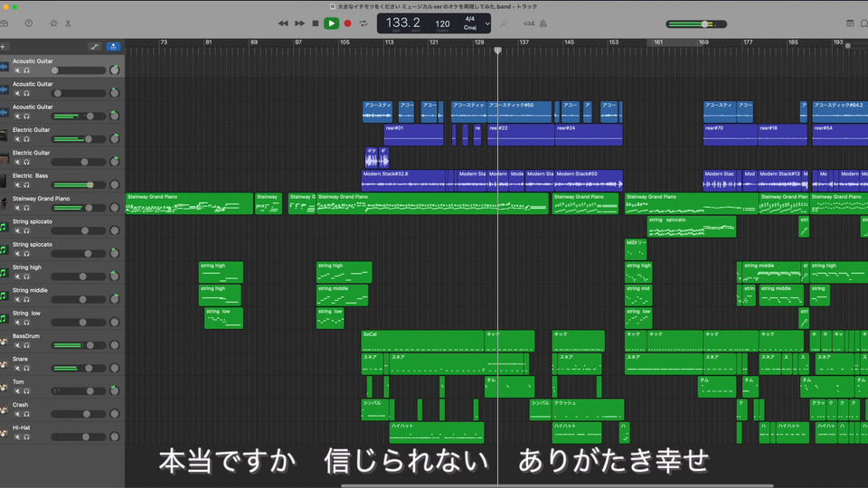Solo the String low track with headphones
Image resolution: width=868 pixels, height=488 pixels.
pyautogui.click(x=26, y=323)
